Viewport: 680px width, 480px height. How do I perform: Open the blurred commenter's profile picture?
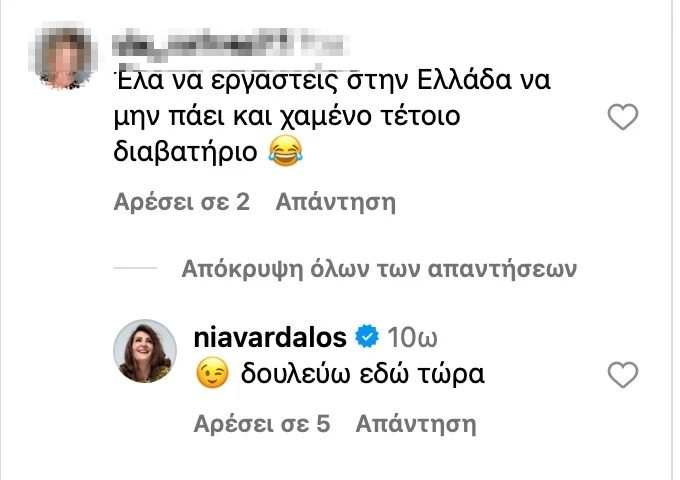pos(66,56)
